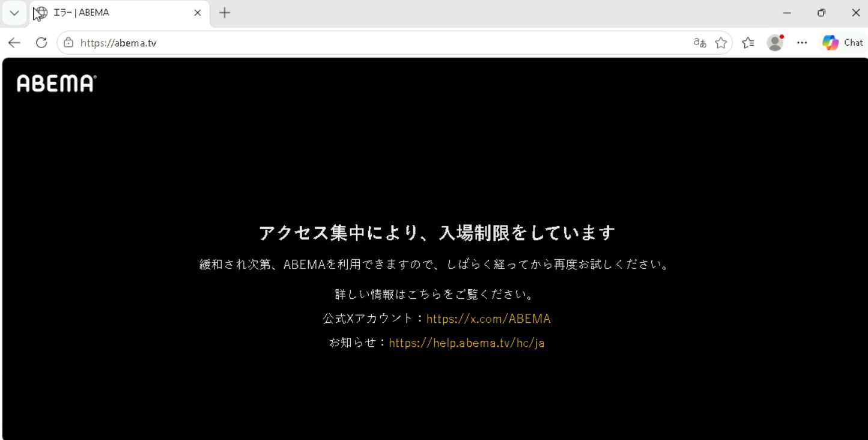Click the text 詳しい情報はこちらをご覧ください。

[x=435, y=295]
